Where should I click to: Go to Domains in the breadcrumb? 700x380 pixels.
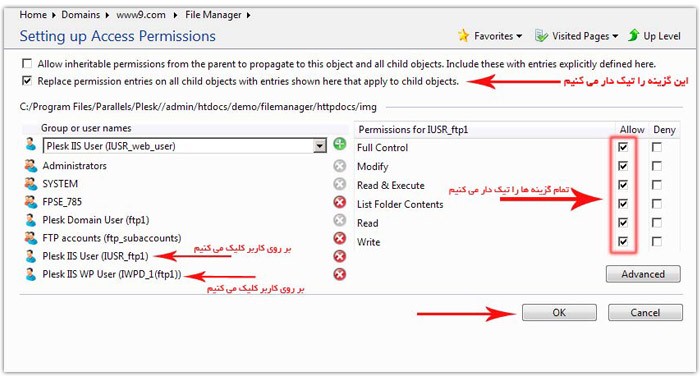[80, 15]
